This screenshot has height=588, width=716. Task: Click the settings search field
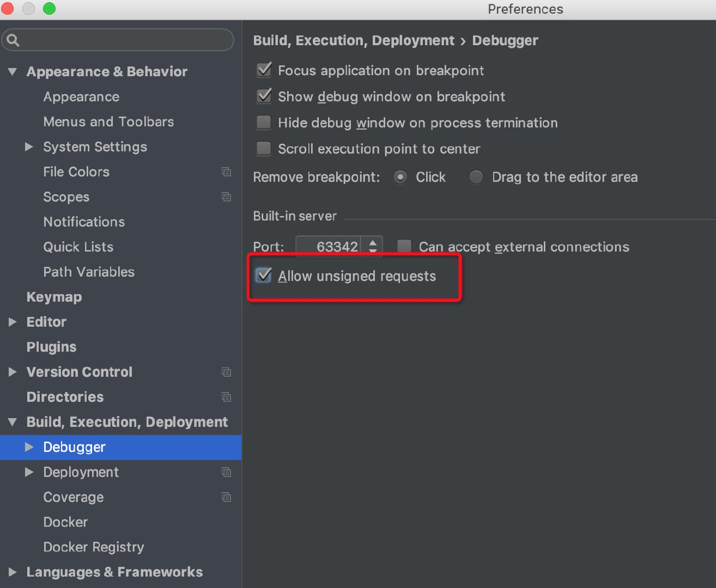125,40
